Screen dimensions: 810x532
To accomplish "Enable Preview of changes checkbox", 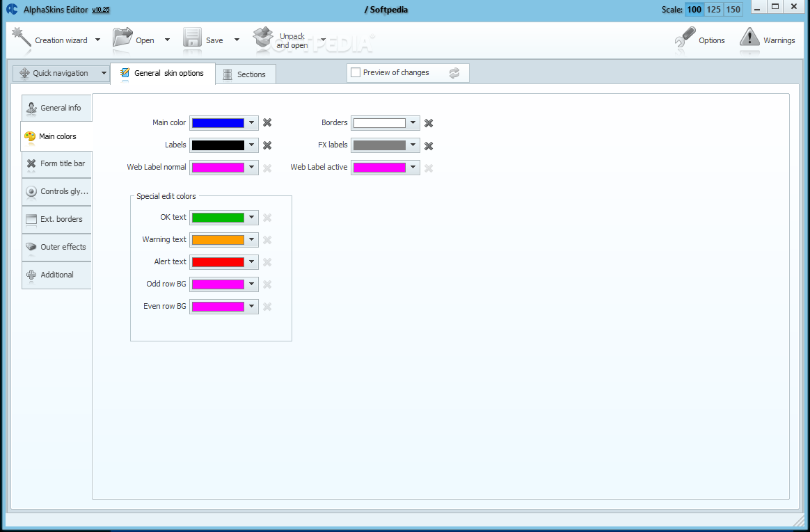I will [356, 73].
